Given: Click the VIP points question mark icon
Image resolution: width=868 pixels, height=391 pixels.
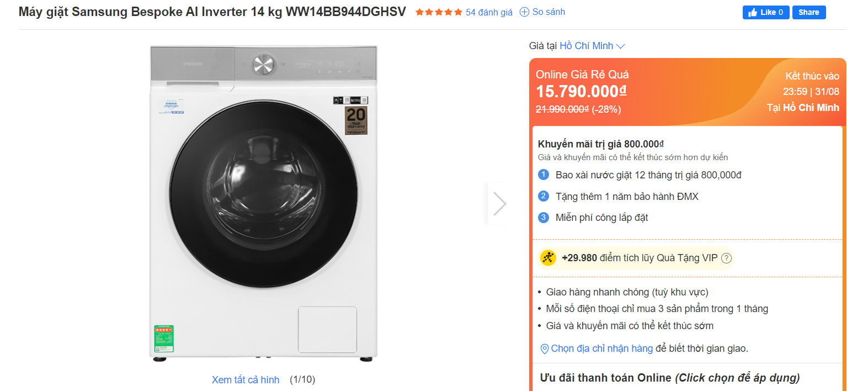Looking at the screenshot, I should [x=726, y=258].
